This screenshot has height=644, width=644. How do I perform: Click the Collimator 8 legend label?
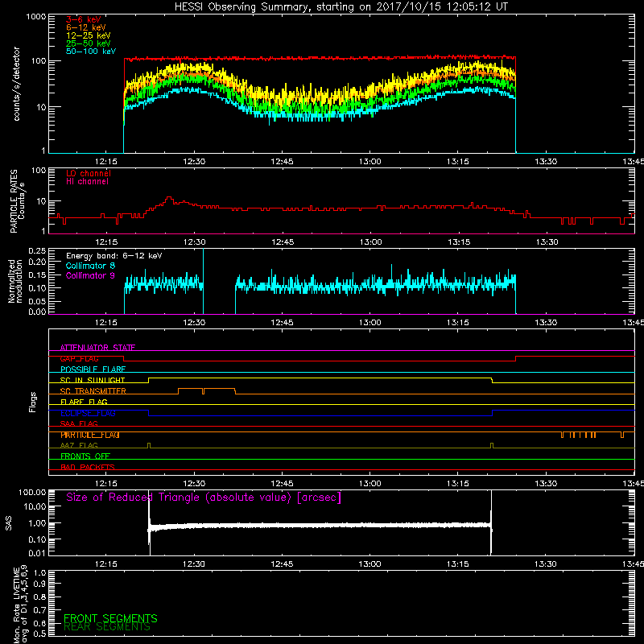click(90, 266)
